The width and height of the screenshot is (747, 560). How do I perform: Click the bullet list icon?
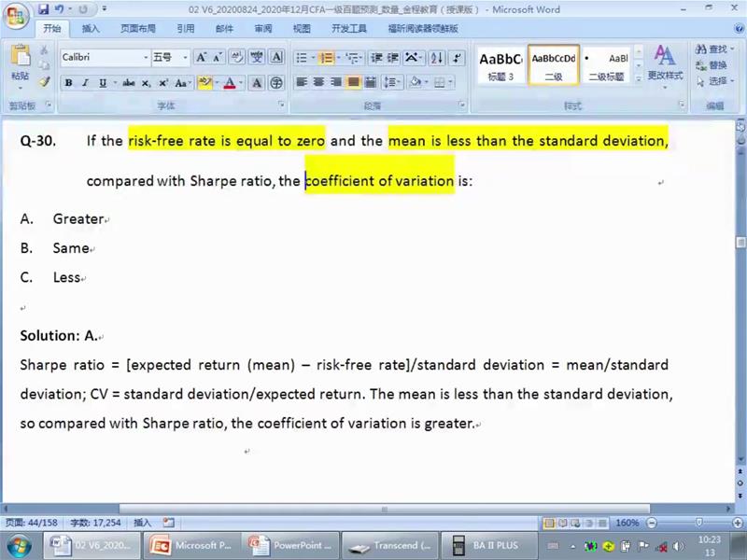301,58
